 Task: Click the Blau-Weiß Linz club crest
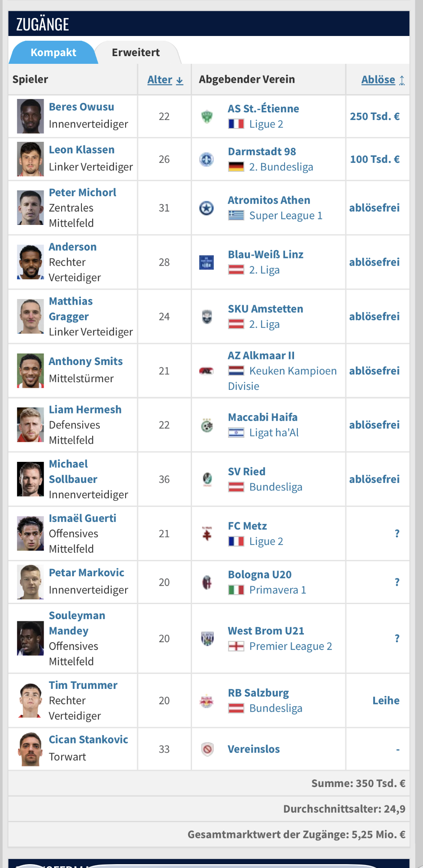click(207, 262)
